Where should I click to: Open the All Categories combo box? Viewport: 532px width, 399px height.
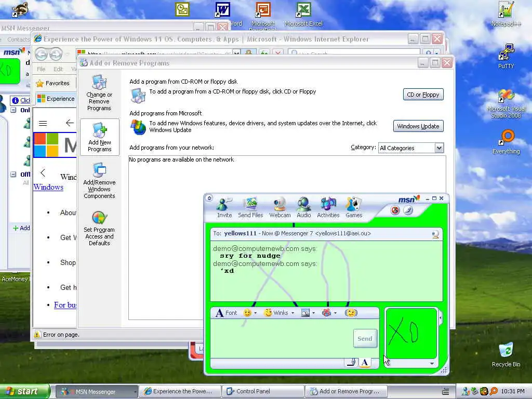[x=411, y=148]
